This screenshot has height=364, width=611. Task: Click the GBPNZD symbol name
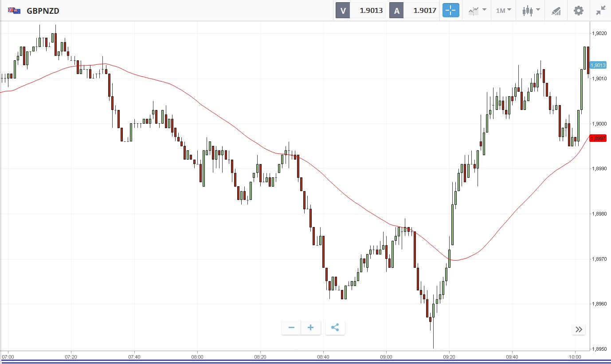tap(43, 11)
